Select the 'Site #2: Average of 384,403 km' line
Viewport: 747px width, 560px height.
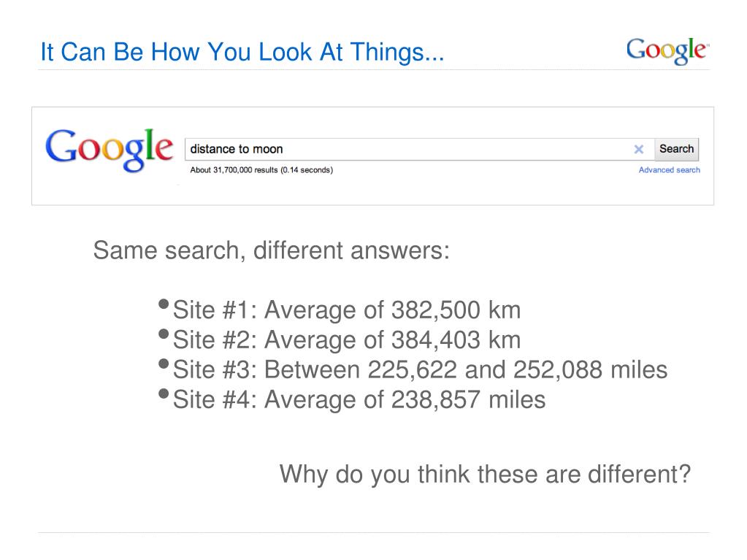pos(347,340)
